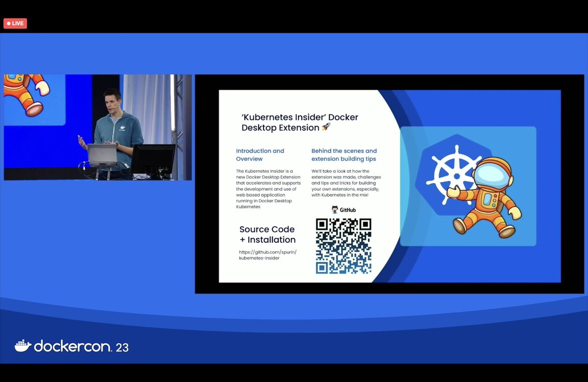
Task: Click the LIVE indicator badge
Action: [15, 23]
